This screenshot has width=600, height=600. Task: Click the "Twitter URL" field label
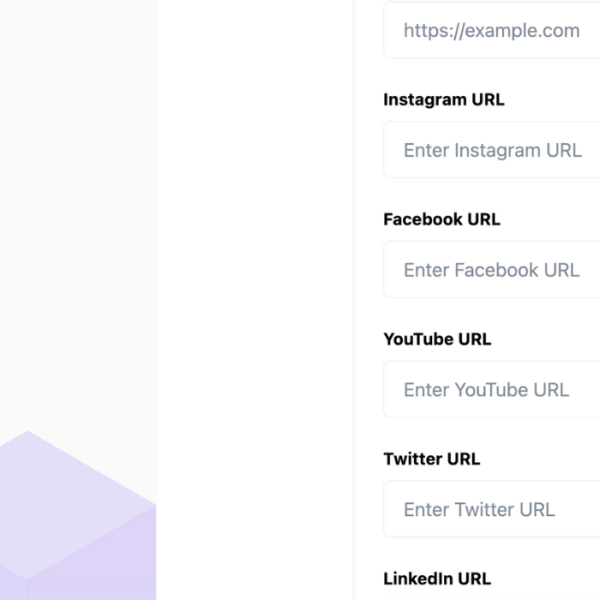[431, 459]
